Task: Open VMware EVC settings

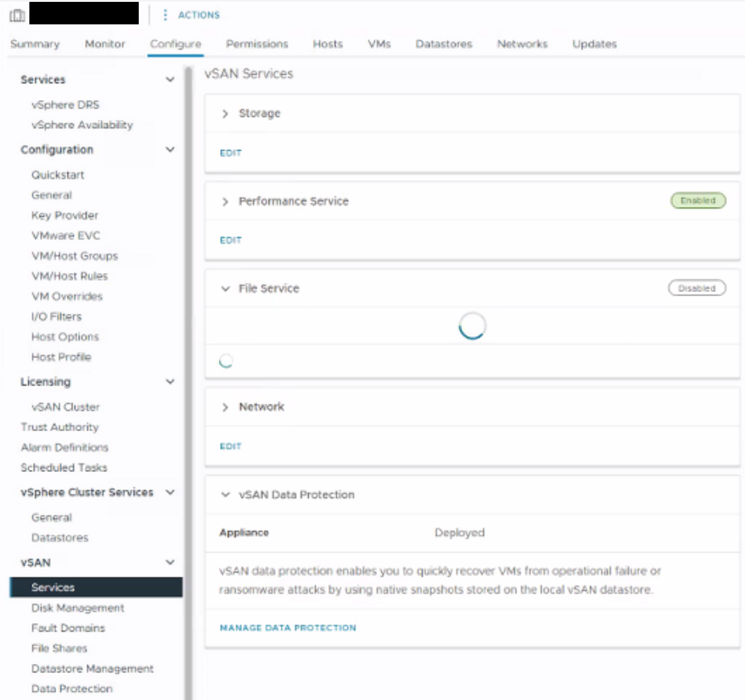Action: [x=66, y=236]
